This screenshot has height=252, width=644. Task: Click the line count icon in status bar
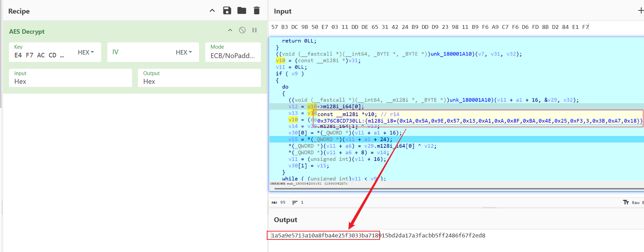coord(295,202)
